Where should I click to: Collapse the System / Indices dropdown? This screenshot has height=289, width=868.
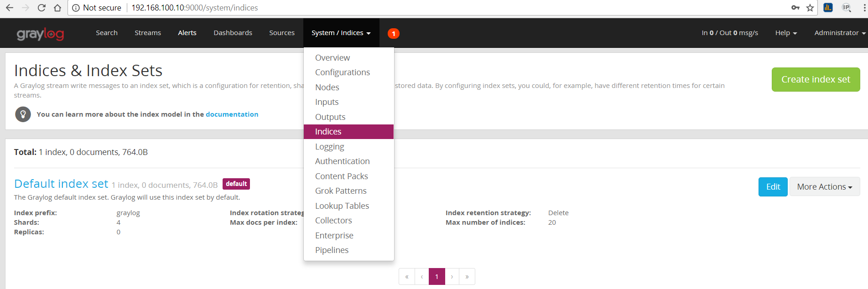click(x=341, y=33)
